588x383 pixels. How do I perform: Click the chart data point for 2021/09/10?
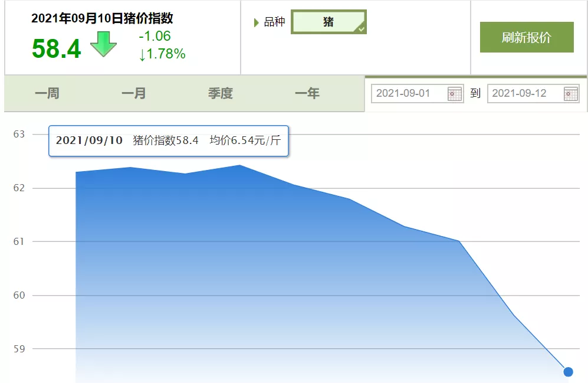[568, 372]
